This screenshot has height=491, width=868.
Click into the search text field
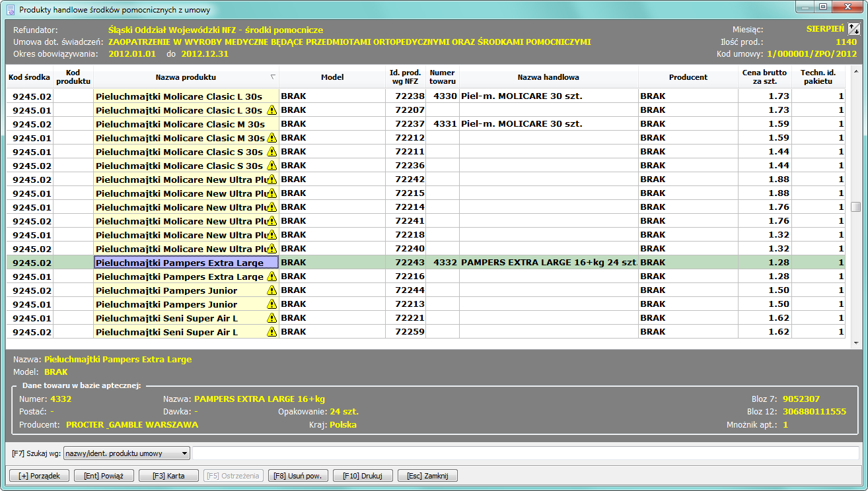(x=526, y=453)
